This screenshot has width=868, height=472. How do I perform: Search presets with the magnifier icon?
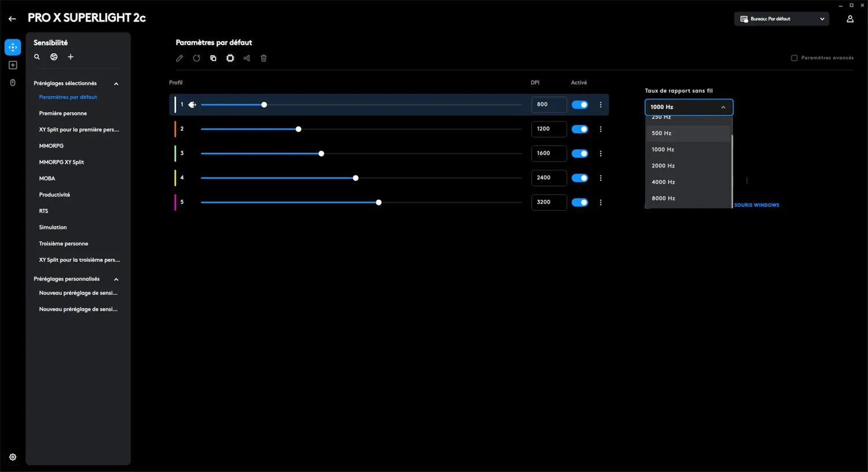point(37,57)
